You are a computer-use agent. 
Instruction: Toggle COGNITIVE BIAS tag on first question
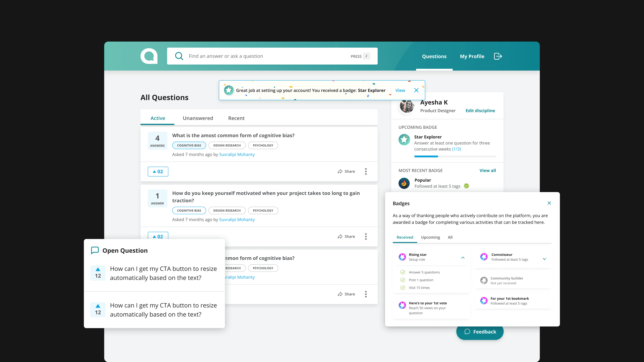click(x=189, y=145)
